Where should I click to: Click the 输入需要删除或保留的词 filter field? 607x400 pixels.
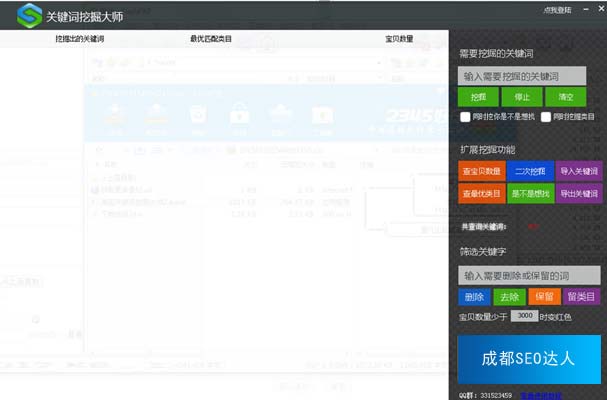coord(529,275)
